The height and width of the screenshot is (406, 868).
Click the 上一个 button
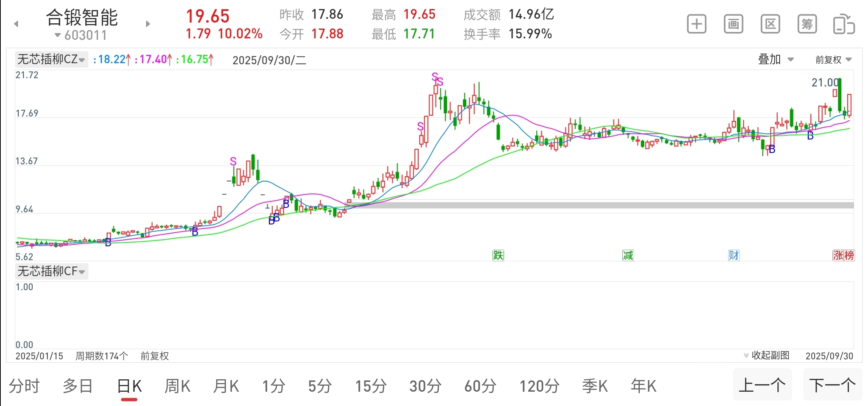click(x=762, y=385)
